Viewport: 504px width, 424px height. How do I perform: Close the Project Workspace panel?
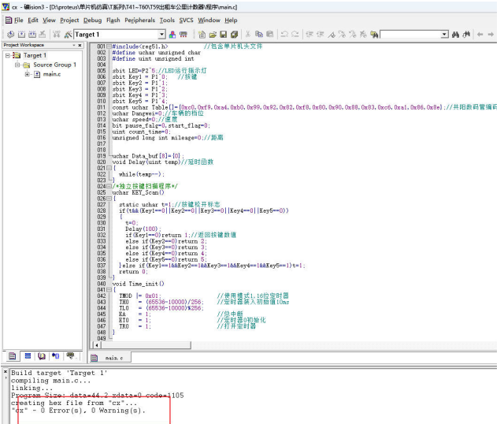tap(80, 45)
